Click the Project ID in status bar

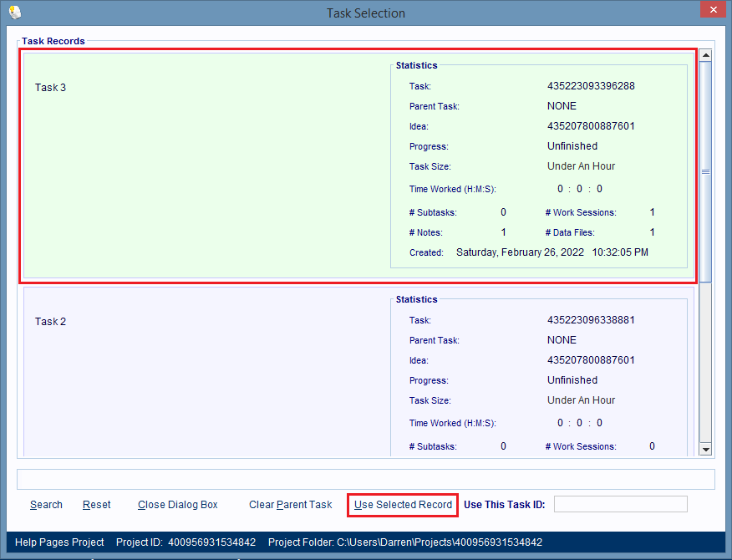211,542
